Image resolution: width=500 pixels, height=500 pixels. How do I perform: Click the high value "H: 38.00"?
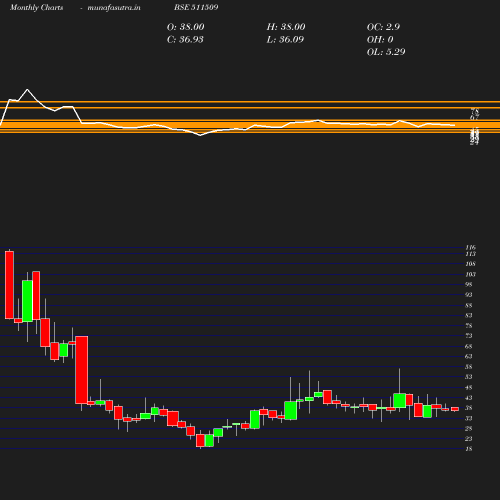click(x=286, y=27)
